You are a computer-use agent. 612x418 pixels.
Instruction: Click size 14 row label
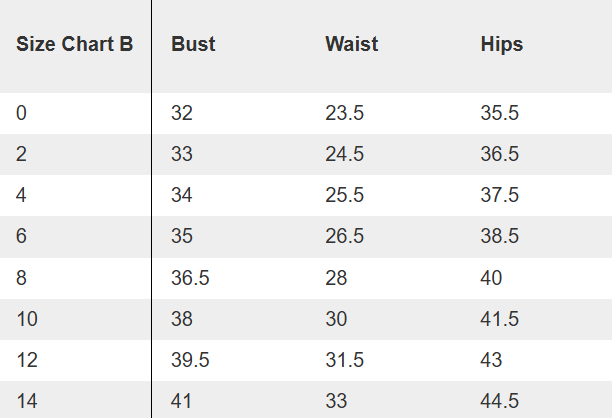tap(27, 401)
